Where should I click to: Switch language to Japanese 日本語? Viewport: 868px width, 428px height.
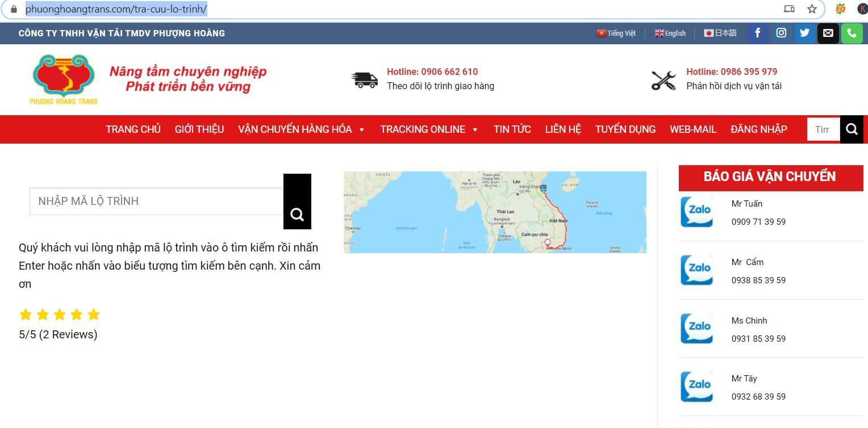coord(720,33)
